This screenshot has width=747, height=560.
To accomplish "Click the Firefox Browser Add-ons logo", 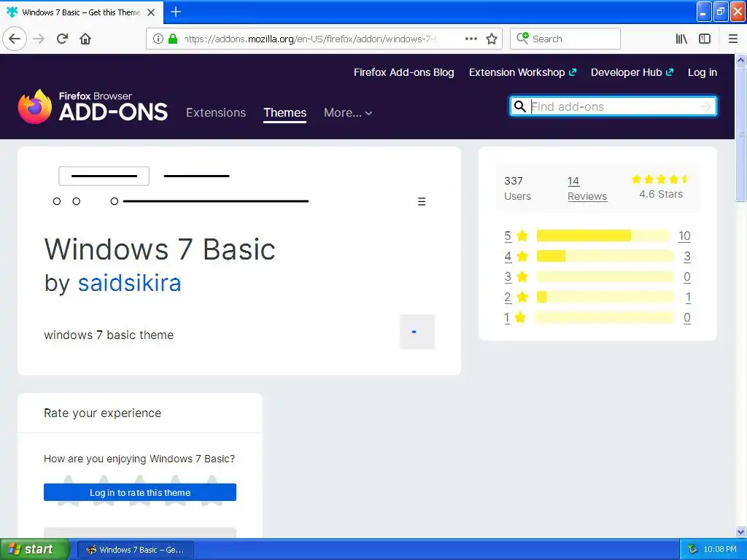I will (x=93, y=106).
